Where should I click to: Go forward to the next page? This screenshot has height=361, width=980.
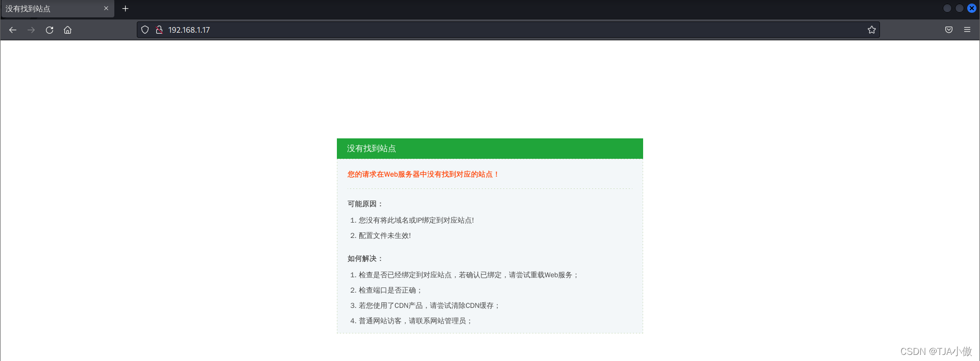coord(31,30)
